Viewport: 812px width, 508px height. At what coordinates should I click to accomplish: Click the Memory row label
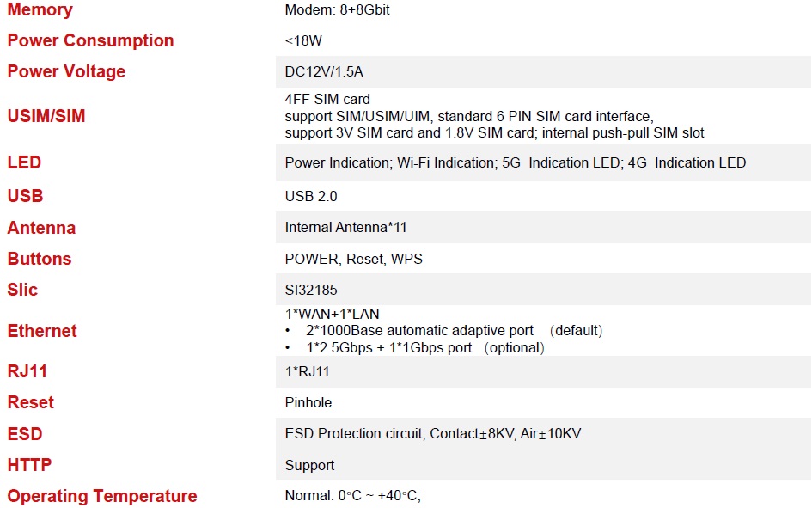click(x=40, y=10)
